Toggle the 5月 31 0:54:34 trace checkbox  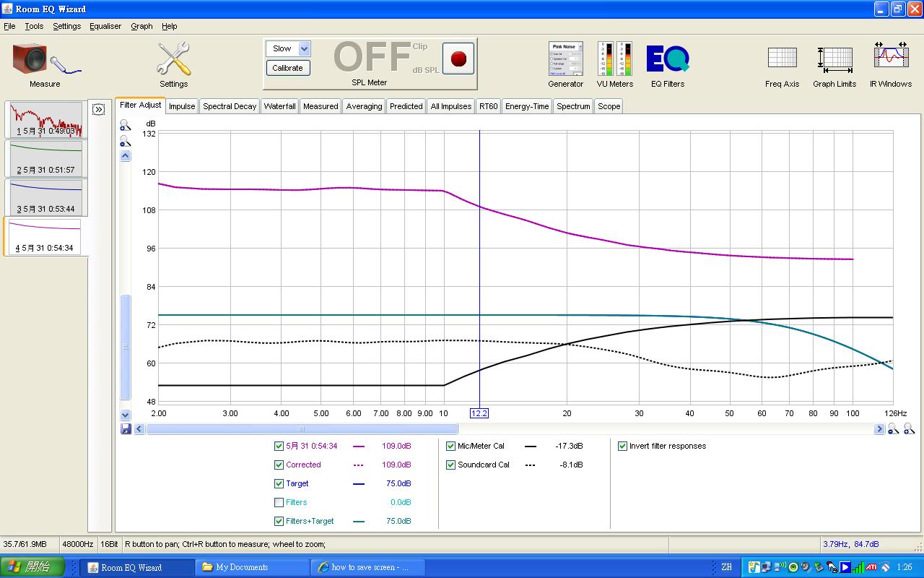point(279,446)
